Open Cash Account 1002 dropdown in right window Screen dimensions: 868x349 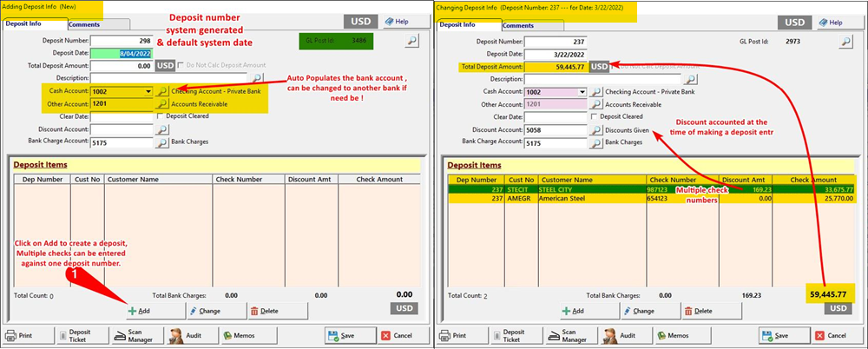(582, 91)
